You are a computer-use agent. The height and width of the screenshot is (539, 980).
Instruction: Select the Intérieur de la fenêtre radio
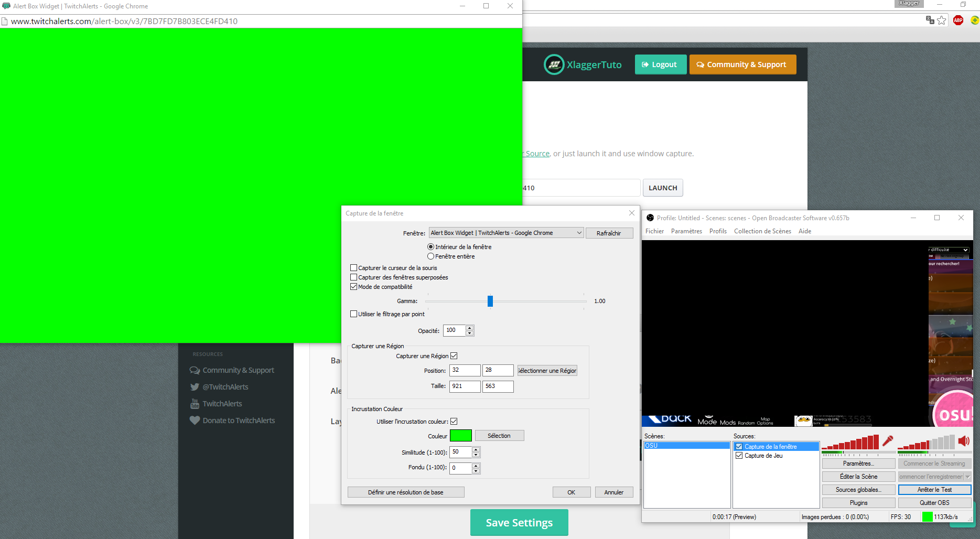point(430,247)
